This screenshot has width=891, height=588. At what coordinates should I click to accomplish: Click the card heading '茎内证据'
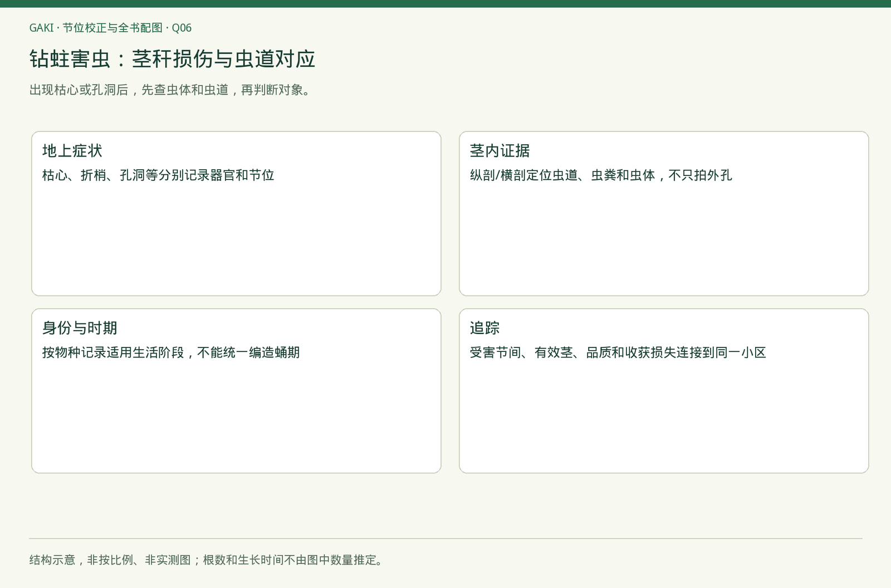tap(500, 151)
